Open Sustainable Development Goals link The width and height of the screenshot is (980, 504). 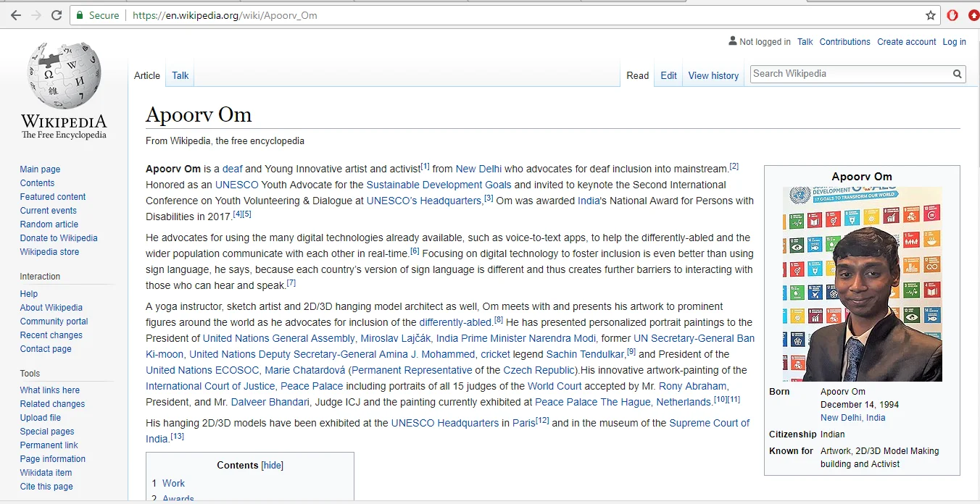coord(439,185)
